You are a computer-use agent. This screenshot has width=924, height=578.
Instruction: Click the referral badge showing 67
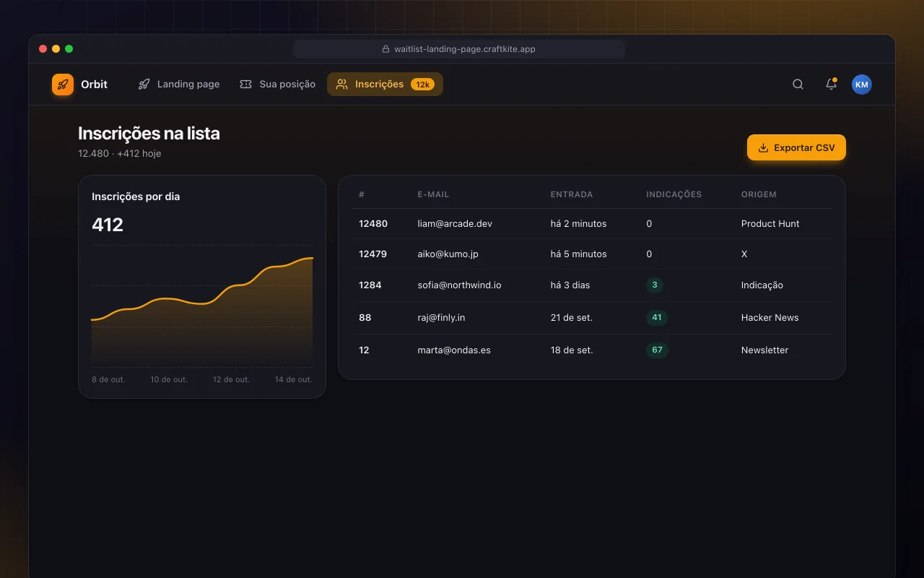point(657,350)
